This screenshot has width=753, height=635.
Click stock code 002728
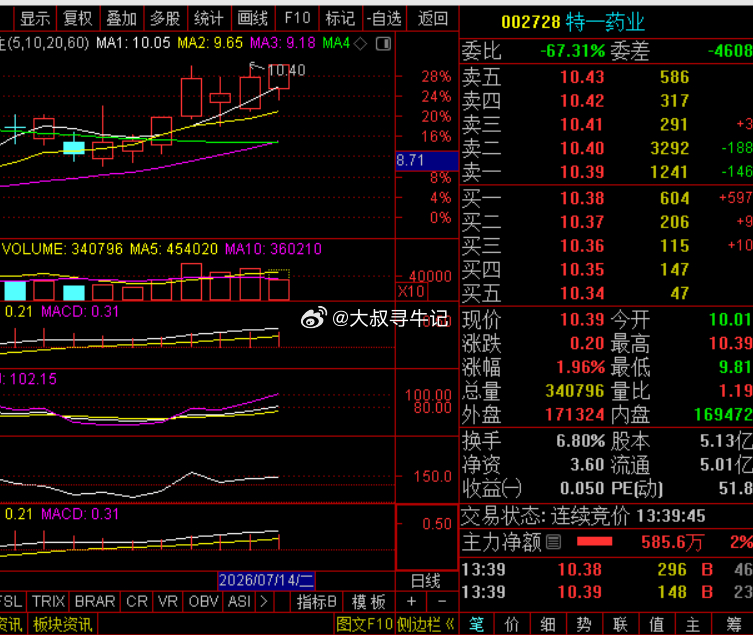[x=531, y=22]
